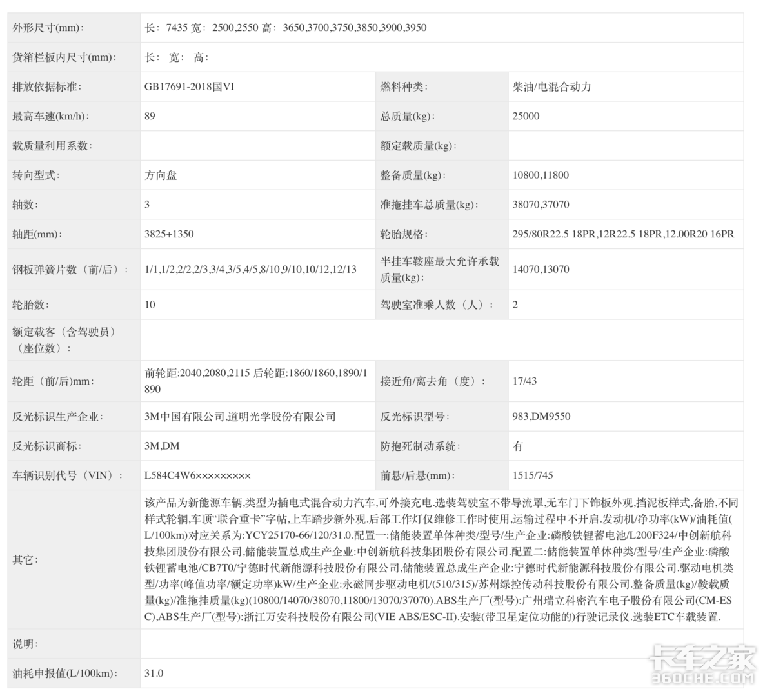Click the 油耗申报值(L/100km) label

(65, 674)
